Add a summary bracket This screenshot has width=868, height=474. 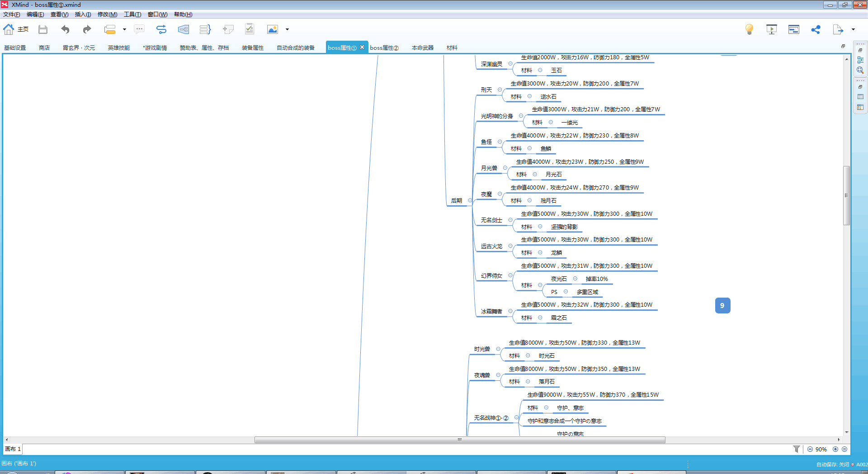tap(205, 30)
